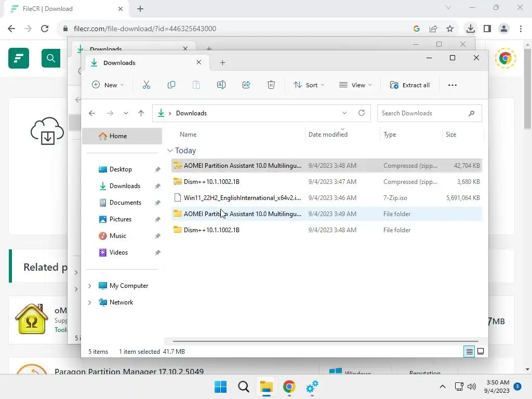Click Chrome's downloads icon in browser toolbar

tap(470, 29)
